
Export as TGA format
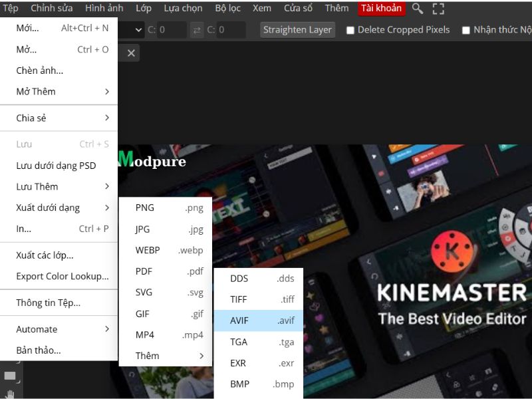pos(259,342)
